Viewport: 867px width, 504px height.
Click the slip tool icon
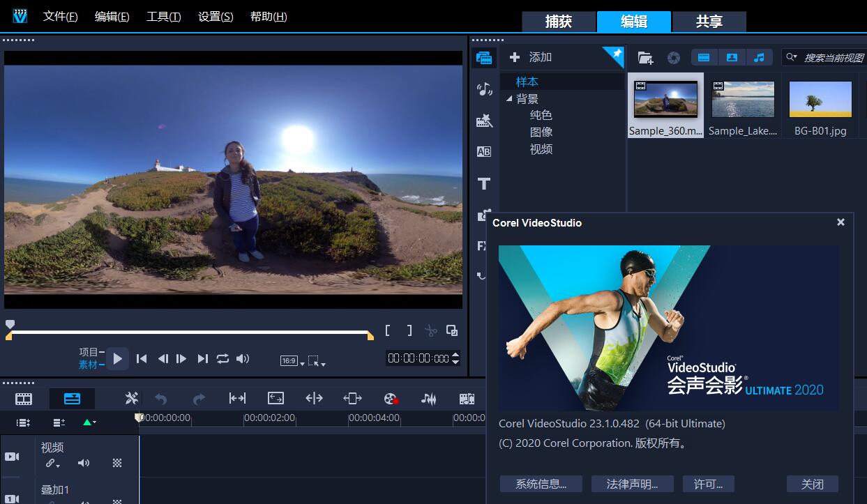[x=237, y=398]
